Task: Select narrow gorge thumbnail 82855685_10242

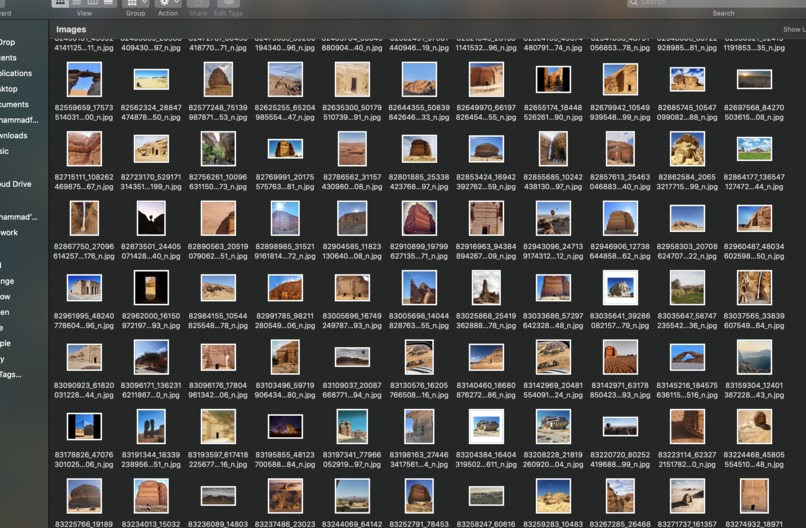Action: [x=553, y=149]
